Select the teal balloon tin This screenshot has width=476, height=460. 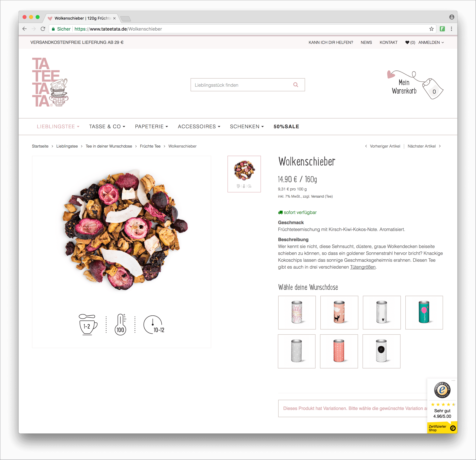coord(424,312)
